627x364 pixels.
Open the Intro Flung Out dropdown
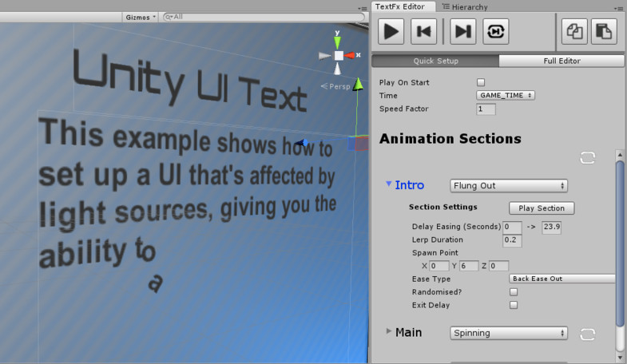(x=509, y=186)
